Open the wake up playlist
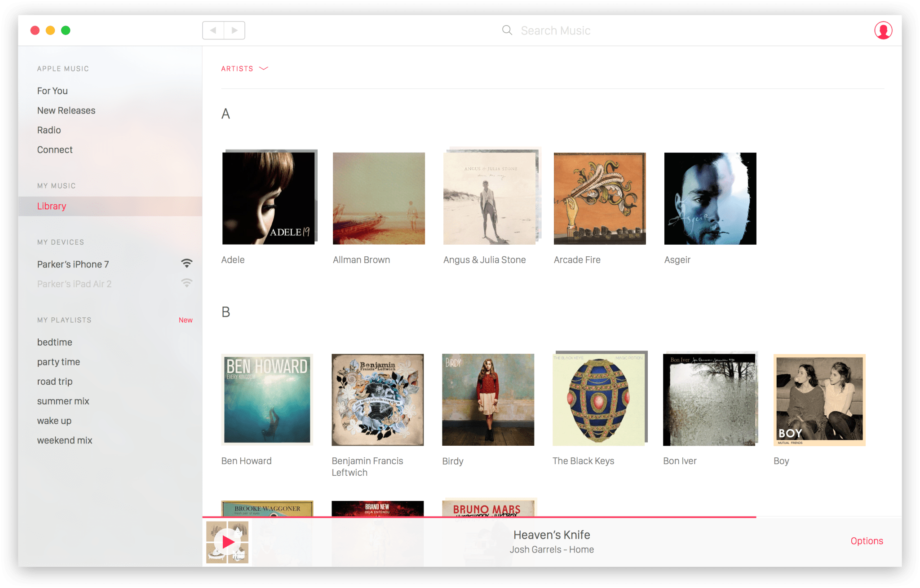 click(54, 421)
